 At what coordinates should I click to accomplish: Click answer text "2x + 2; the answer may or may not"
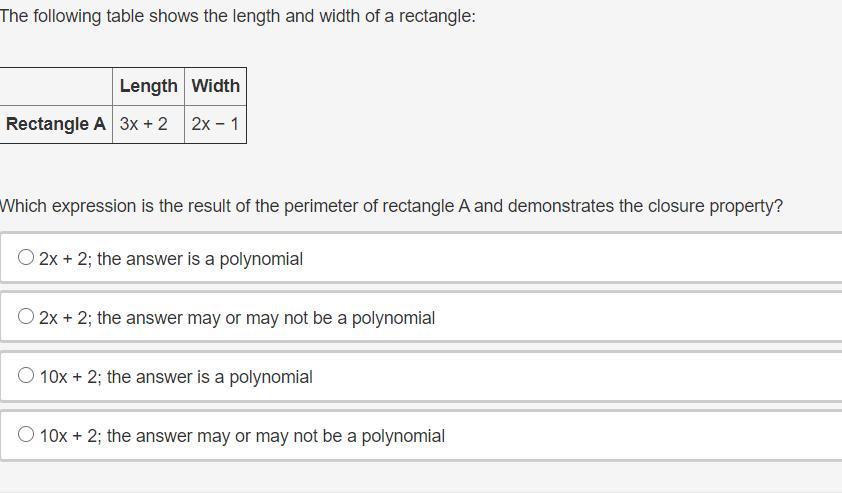tap(237, 318)
